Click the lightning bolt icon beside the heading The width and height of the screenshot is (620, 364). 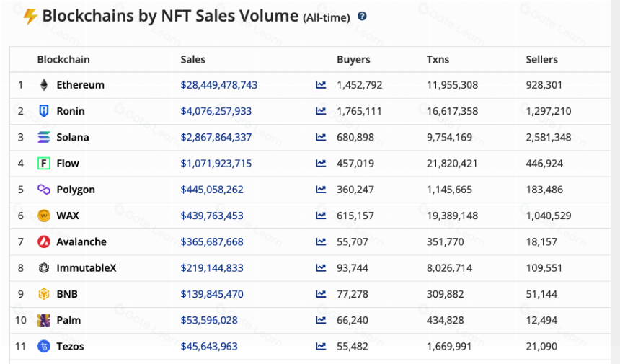click(30, 17)
